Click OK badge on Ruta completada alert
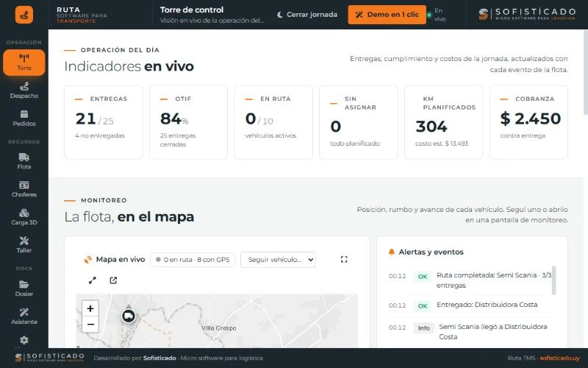 pos(423,277)
